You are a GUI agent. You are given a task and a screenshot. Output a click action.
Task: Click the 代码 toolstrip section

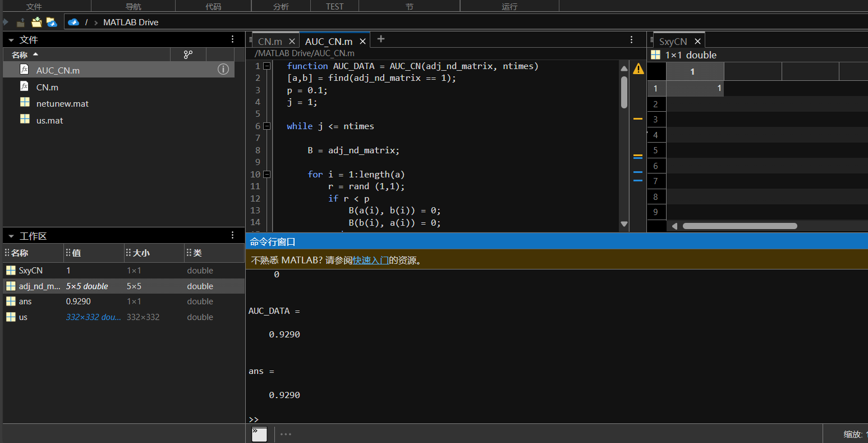(213, 7)
